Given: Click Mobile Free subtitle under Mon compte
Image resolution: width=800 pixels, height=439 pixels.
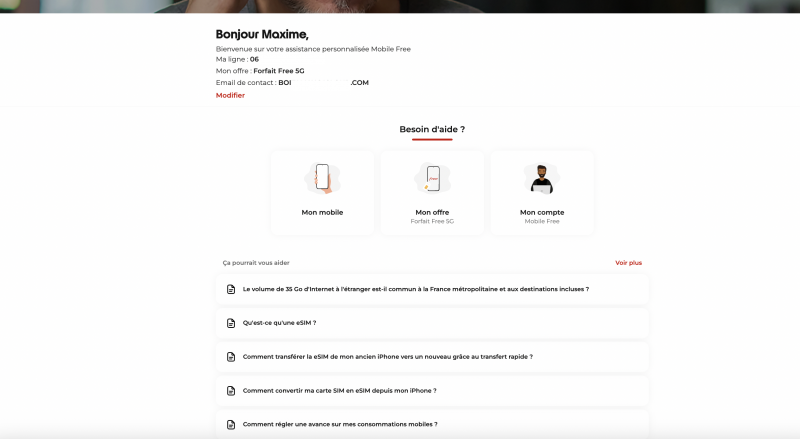Looking at the screenshot, I should coord(542,222).
